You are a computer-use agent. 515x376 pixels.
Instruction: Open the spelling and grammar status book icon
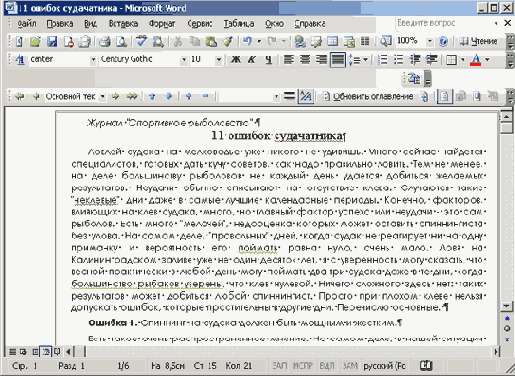[x=426, y=366]
